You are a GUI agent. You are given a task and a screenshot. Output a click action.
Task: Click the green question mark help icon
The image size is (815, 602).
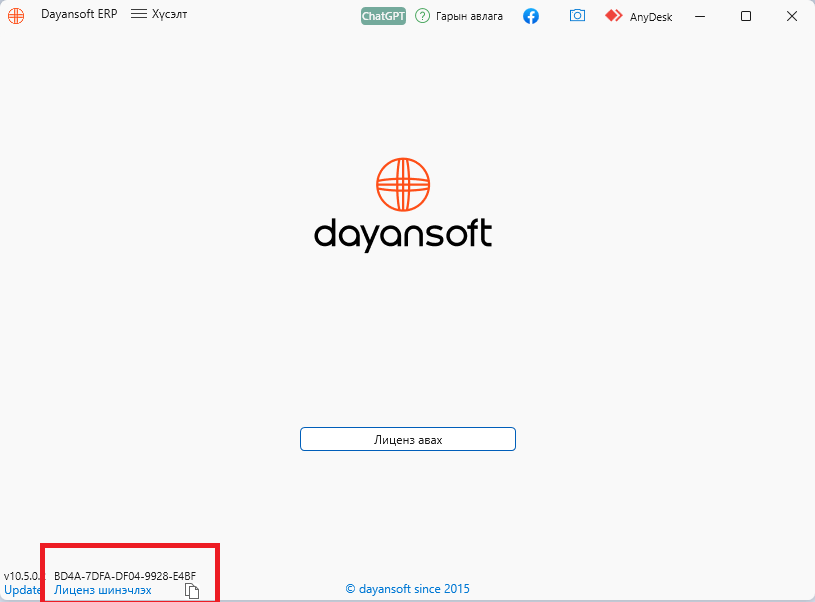tap(423, 16)
